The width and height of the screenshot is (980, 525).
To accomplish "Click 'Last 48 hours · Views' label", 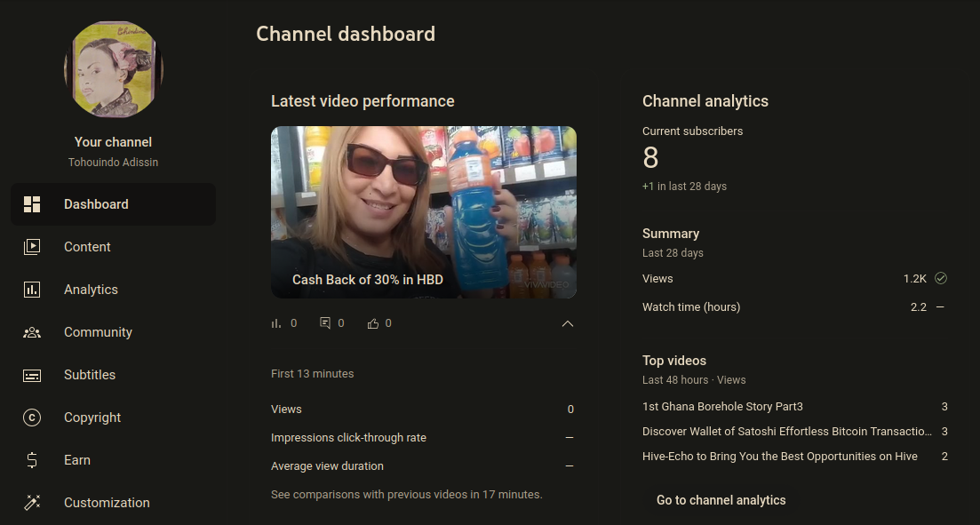I will (x=694, y=380).
